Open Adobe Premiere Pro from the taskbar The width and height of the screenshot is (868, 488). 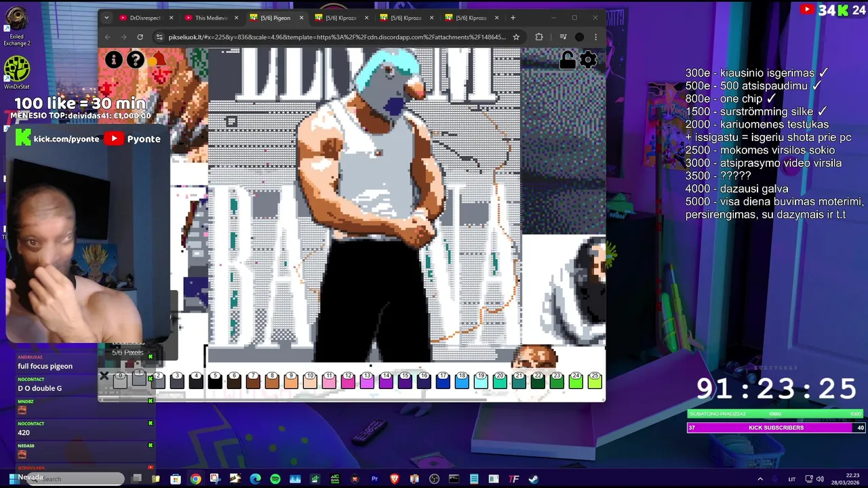(x=374, y=479)
